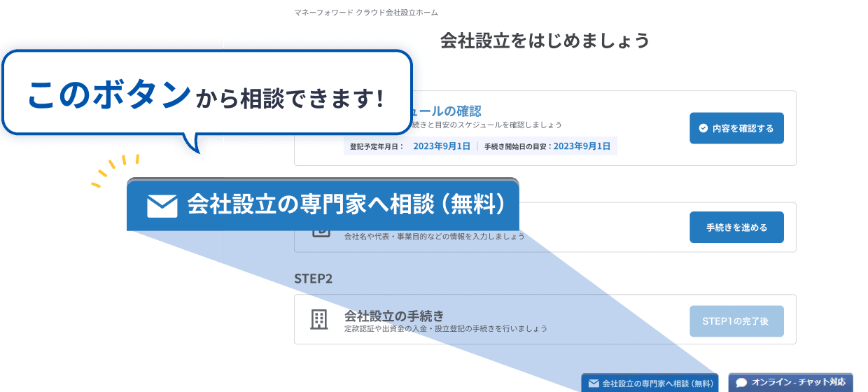The image size is (868, 392).
Task: Click the yellow sparkle marks beside the banner
Action: click(x=112, y=171)
